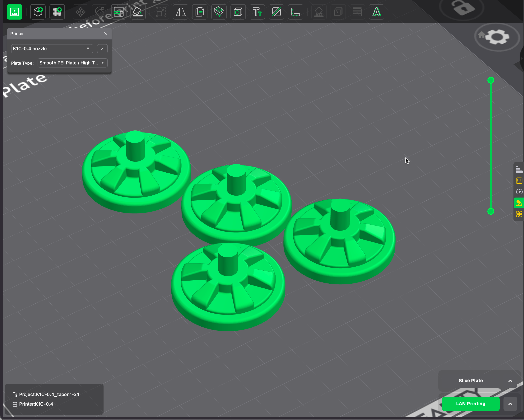Open the plate settings gear icon
The height and width of the screenshot is (420, 524).
point(497,37)
